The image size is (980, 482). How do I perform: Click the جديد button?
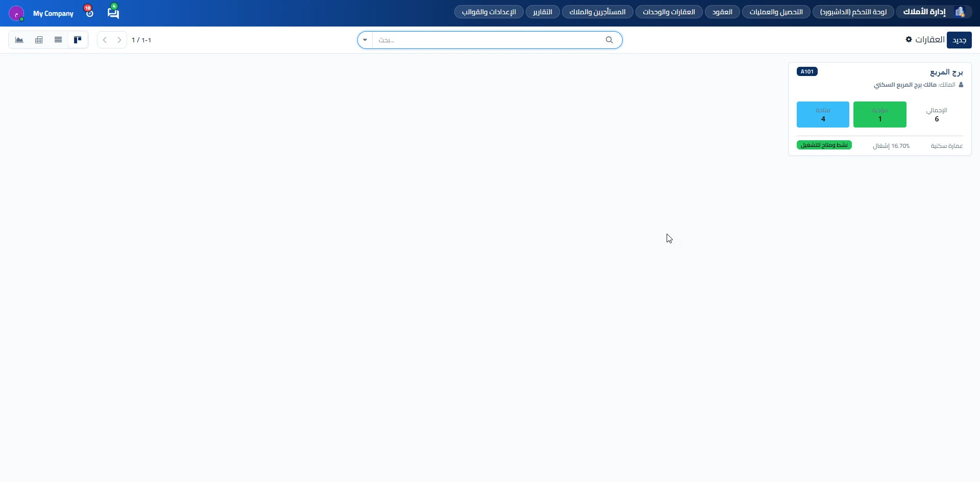tap(959, 40)
